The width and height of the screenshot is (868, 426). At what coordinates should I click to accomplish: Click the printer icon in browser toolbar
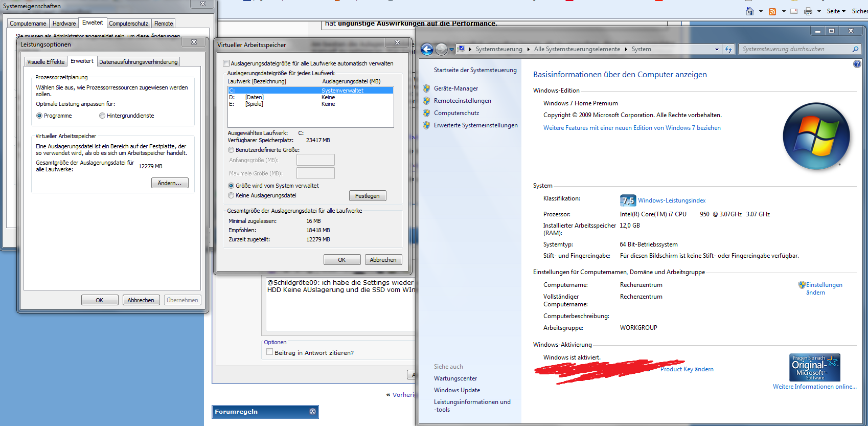808,11
